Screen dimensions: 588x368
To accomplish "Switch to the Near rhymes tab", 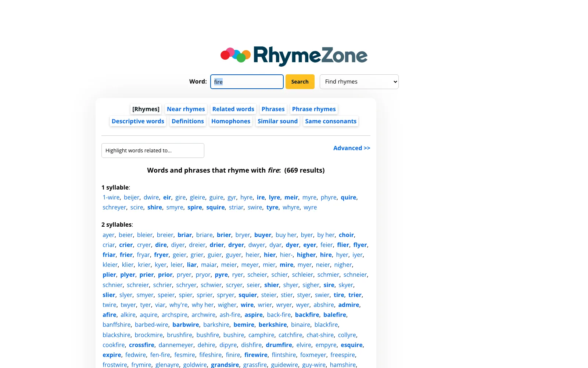I will tap(186, 109).
